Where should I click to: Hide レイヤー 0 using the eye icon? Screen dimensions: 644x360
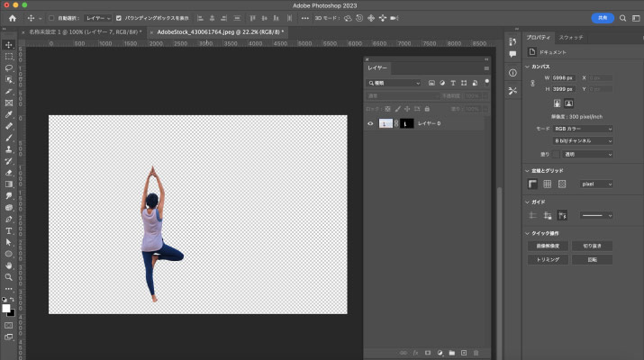(x=370, y=123)
